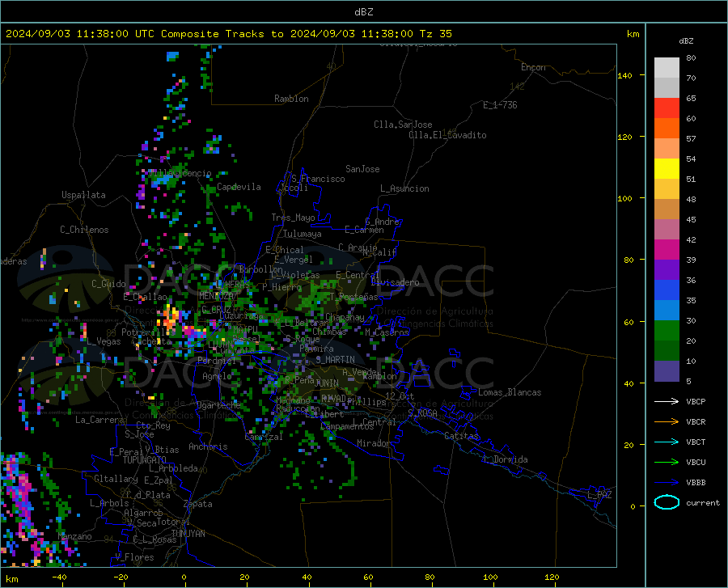This screenshot has width=728, height=588.
Task: Click the 'Catitas' place label
Action: (462, 436)
